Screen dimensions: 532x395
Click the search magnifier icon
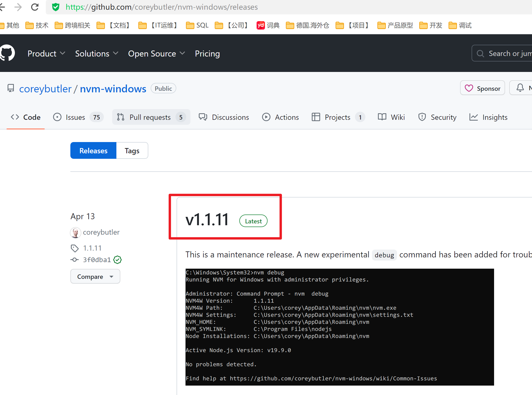(480, 53)
